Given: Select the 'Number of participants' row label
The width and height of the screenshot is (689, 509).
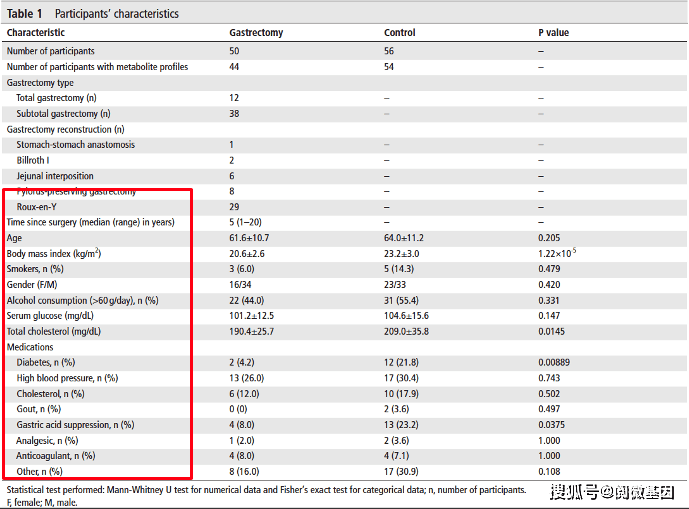Looking at the screenshot, I should (x=51, y=51).
